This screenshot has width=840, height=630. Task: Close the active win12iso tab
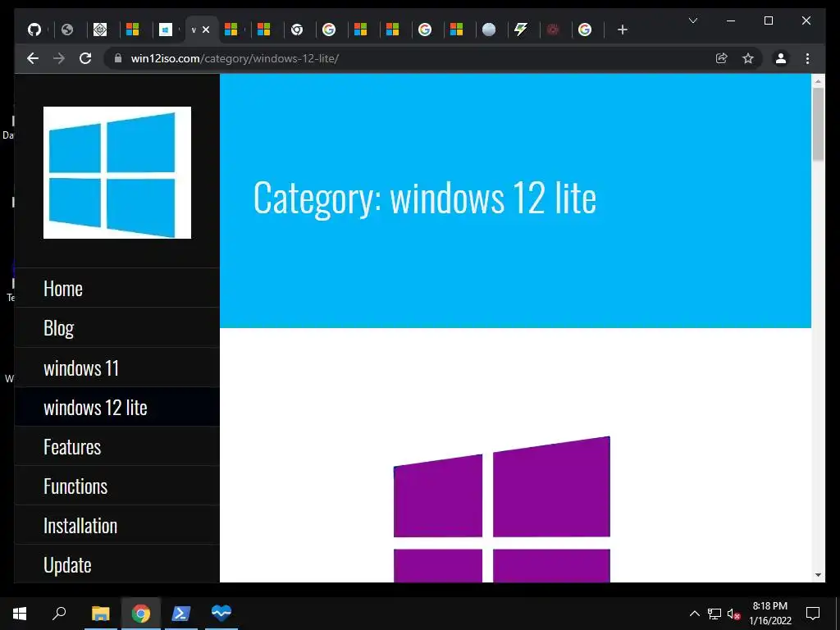click(206, 30)
